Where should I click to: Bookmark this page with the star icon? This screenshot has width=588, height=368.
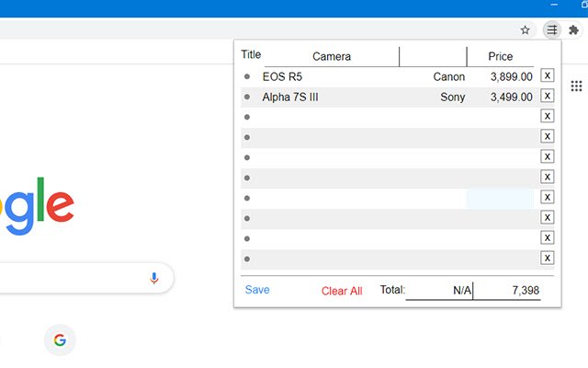525,30
